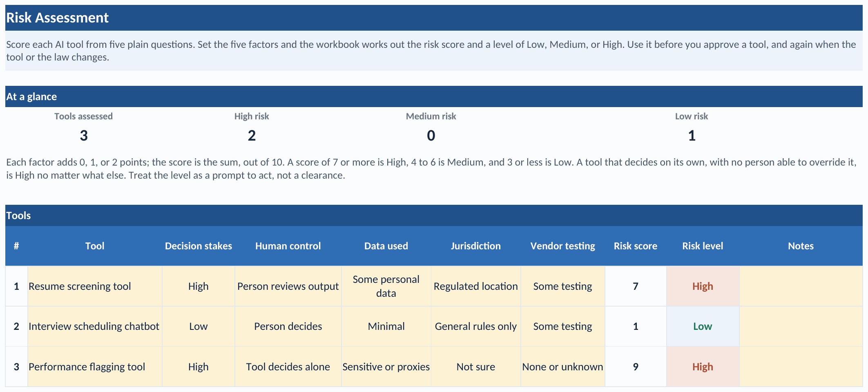This screenshot has width=868, height=392.
Task: Click the Tool column header
Action: (x=95, y=246)
